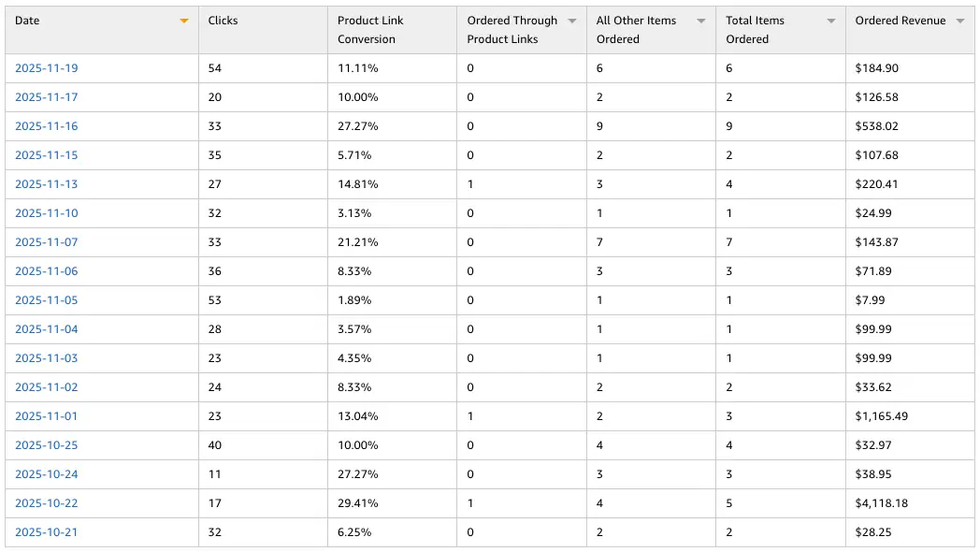Sort table using Total Items Ordered arrow

(831, 21)
